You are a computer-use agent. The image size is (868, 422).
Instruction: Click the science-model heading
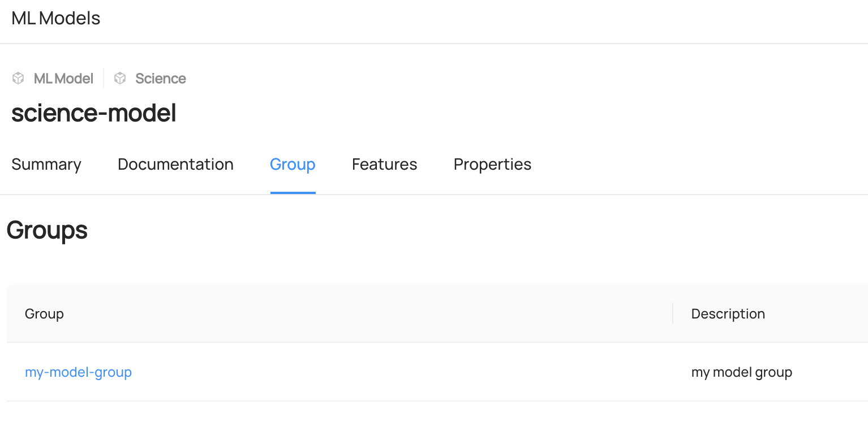(94, 113)
